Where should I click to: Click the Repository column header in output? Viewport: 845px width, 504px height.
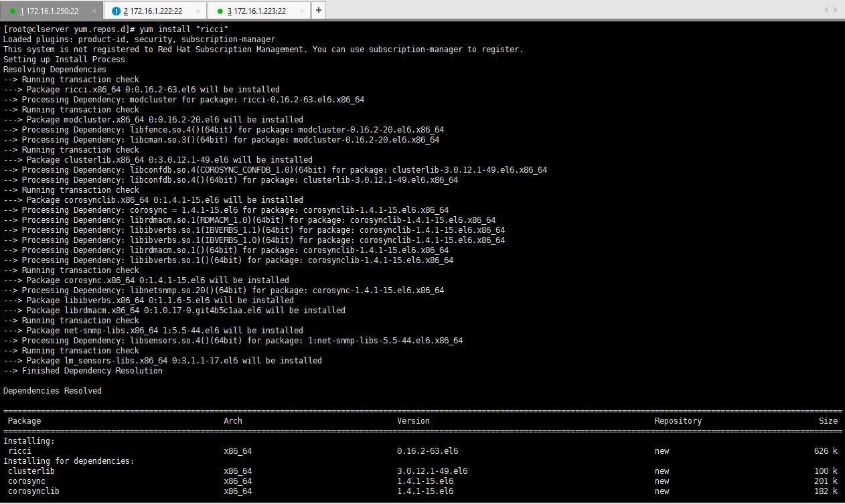click(678, 421)
